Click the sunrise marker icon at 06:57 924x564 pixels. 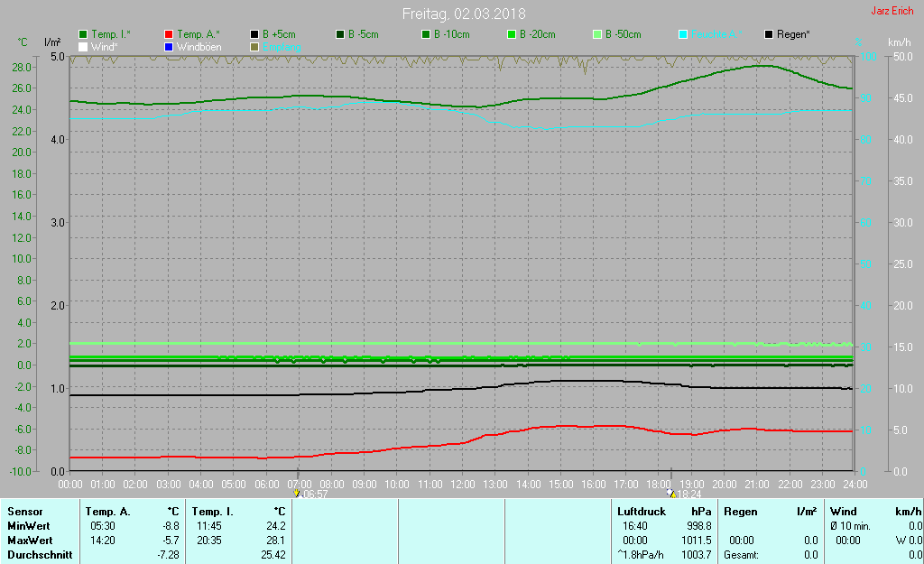(x=297, y=494)
